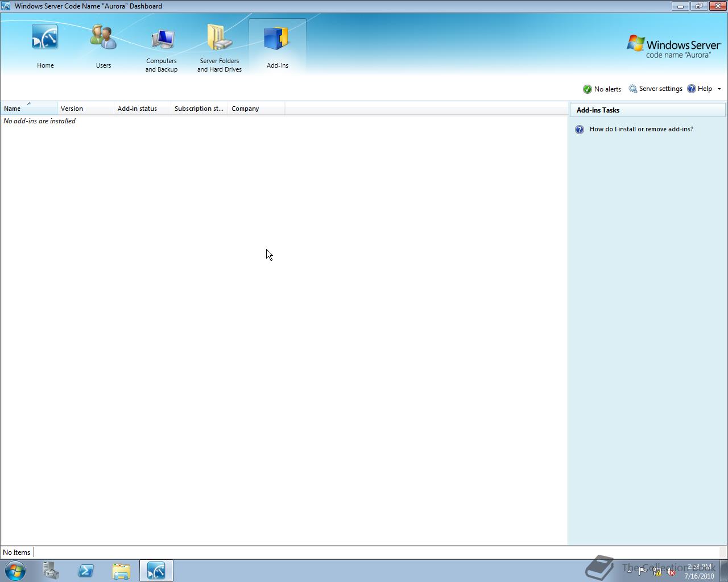Image resolution: width=728 pixels, height=582 pixels.
Task: Minimize the Dashboard window
Action: point(680,6)
